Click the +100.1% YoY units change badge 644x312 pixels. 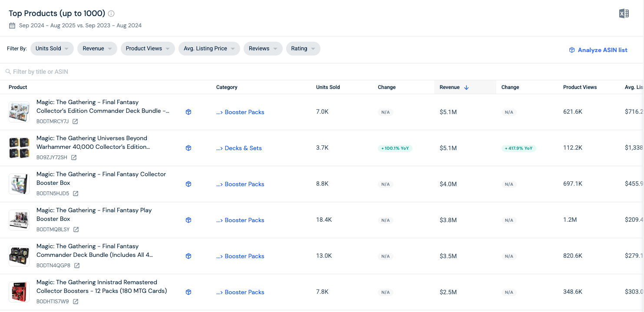coord(395,148)
